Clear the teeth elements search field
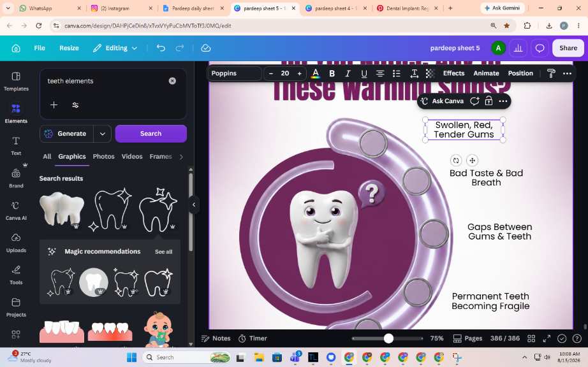The width and height of the screenshot is (588, 367). click(172, 81)
